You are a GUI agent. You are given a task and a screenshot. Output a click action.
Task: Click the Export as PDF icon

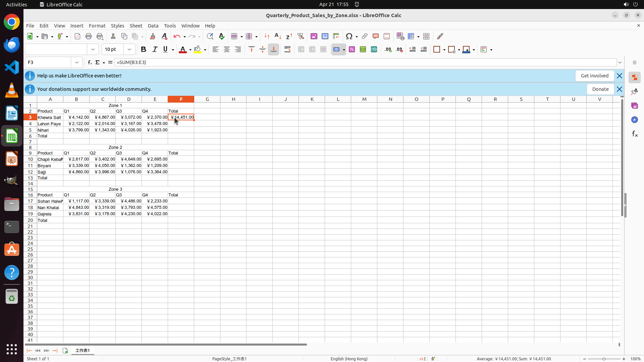[77, 36]
